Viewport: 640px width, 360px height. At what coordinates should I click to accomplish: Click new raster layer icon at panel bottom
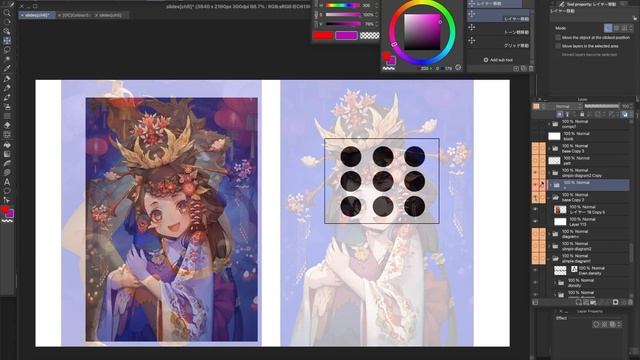point(578,302)
